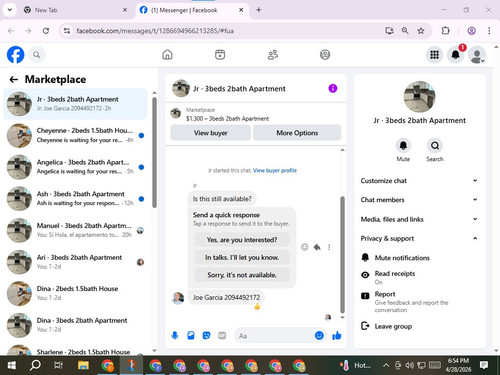Bookmark this page with star icon

[x=421, y=31]
